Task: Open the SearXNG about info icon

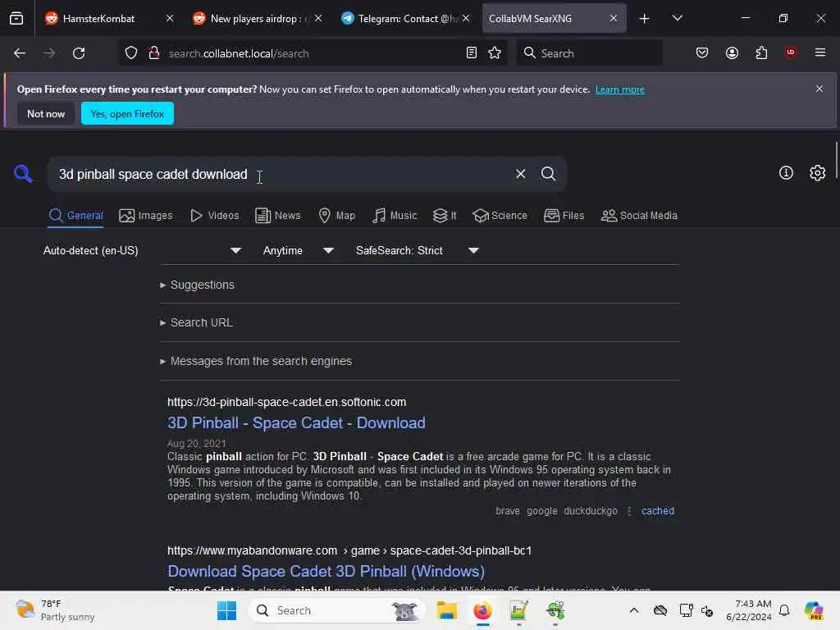Action: tap(786, 172)
